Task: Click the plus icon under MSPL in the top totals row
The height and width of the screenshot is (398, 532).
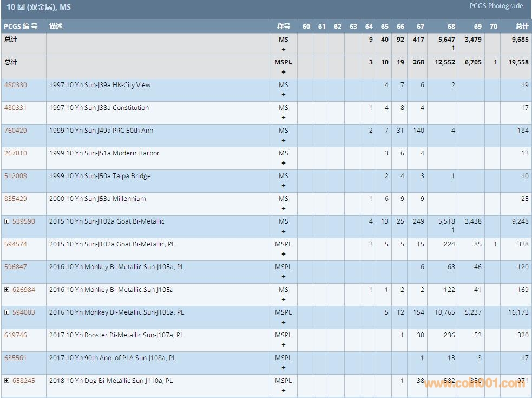Action: coord(284,72)
